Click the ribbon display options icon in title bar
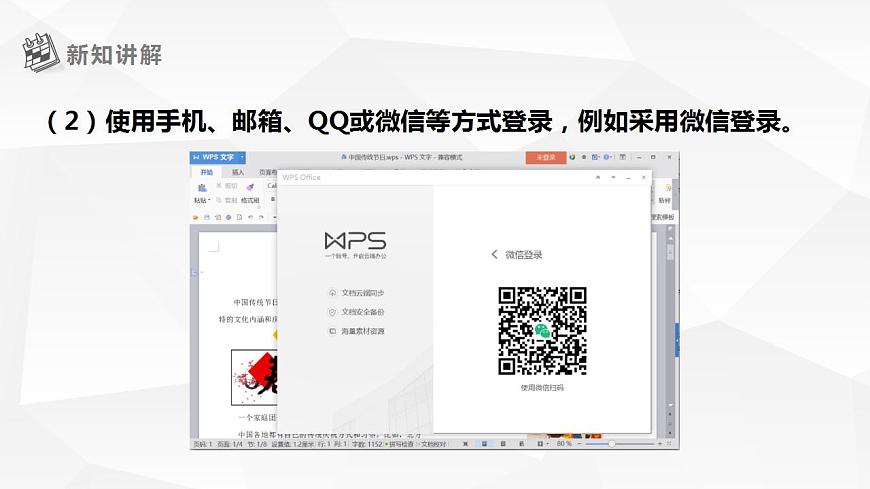870x489 pixels. click(x=623, y=158)
